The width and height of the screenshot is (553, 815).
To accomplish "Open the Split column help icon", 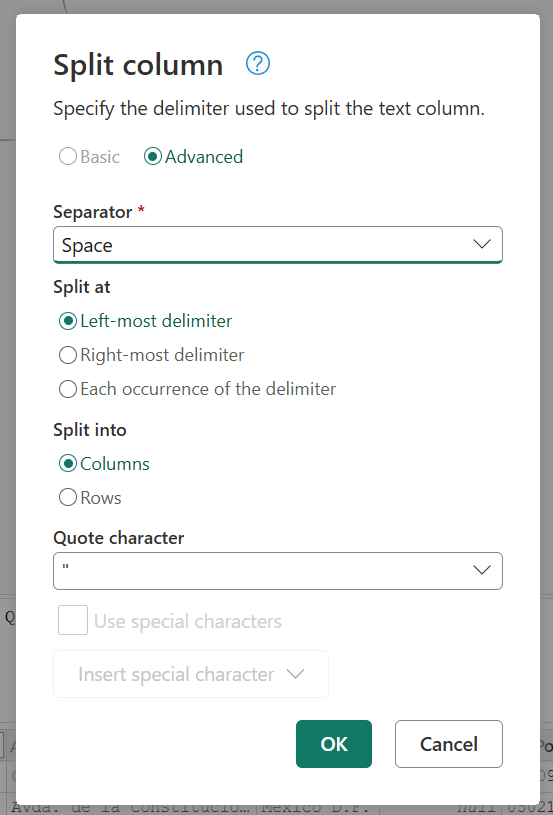I will (258, 64).
